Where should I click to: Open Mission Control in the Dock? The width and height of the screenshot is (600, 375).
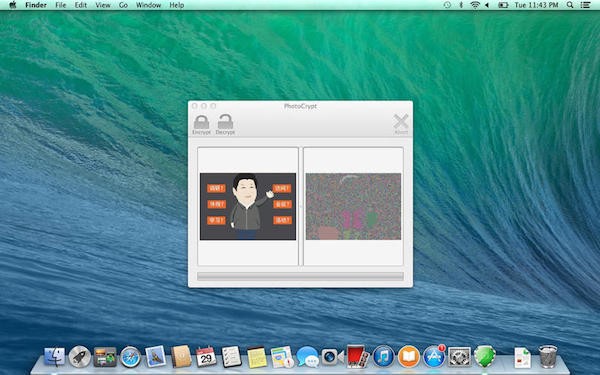pos(105,357)
